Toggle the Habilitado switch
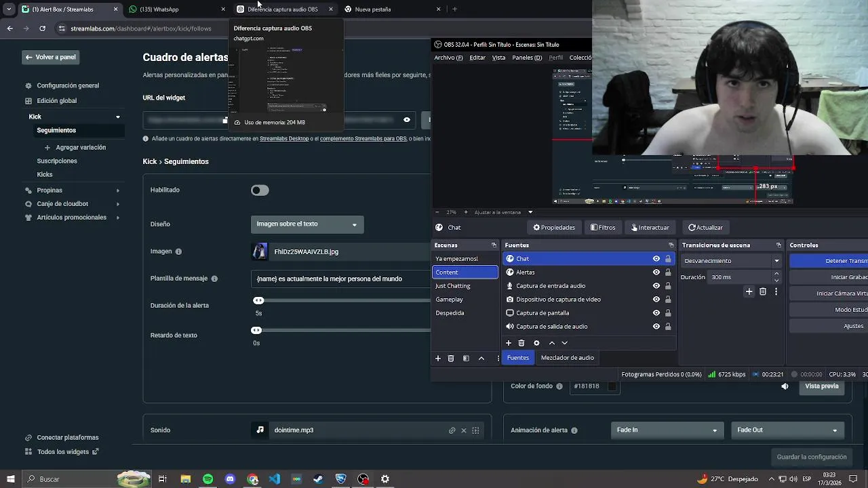 click(x=260, y=190)
